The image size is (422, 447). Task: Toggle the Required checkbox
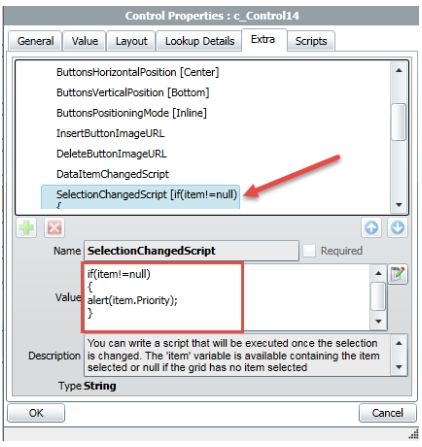[309, 251]
